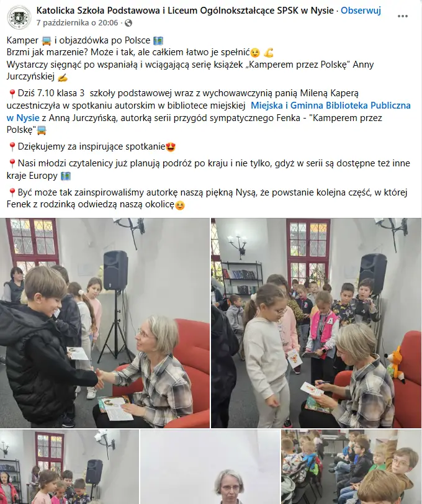Open the three-dot post options menu
The height and width of the screenshot is (504, 422).
402,16
